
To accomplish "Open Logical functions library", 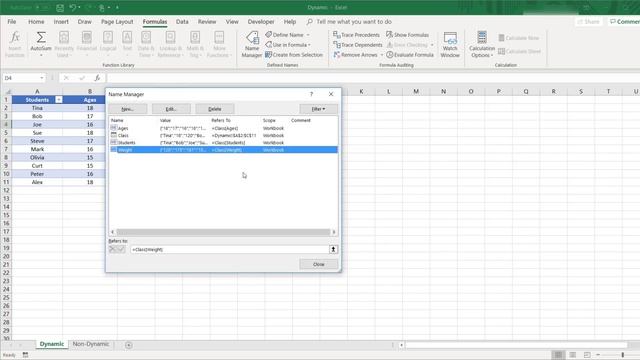I will pos(108,44).
